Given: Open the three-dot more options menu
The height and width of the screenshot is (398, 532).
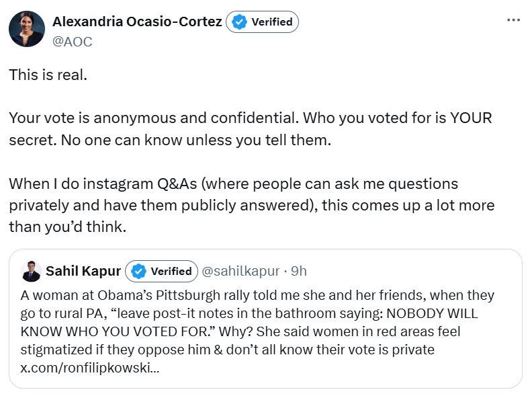Looking at the screenshot, I should point(513,21).
